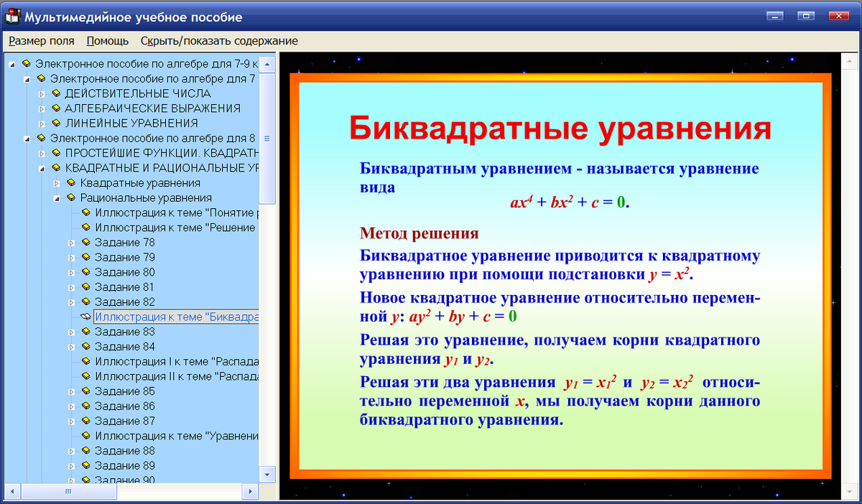The width and height of the screenshot is (862, 504).
Task: Maximize the application window
Action: pos(807,15)
